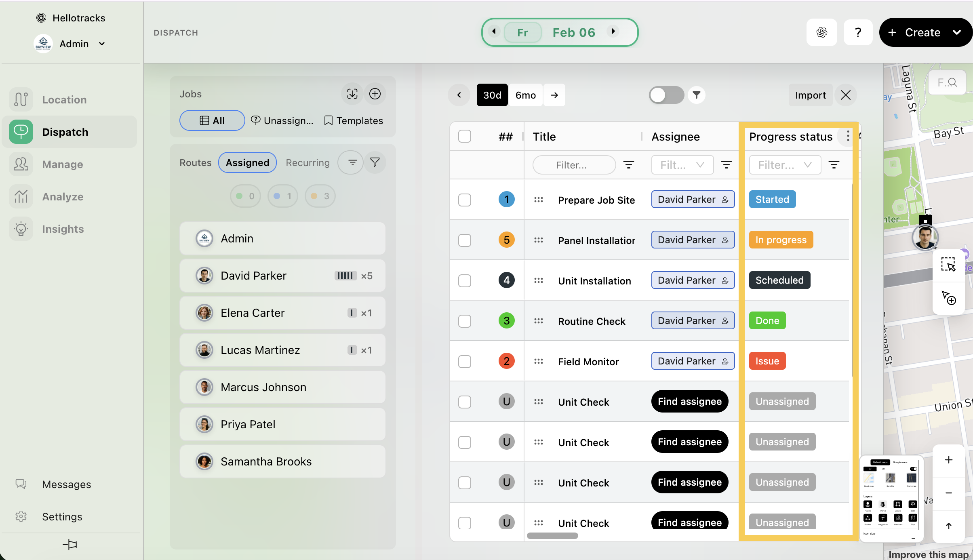Click Find assignee for first Unit Check

click(x=689, y=401)
